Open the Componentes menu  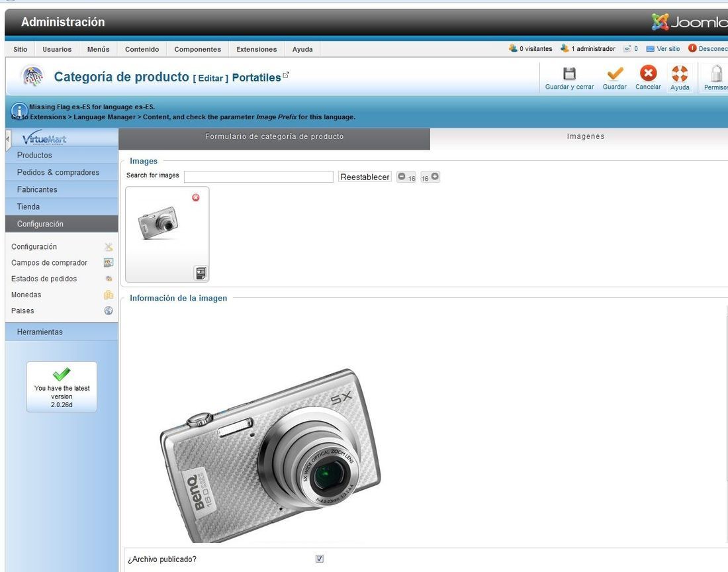tap(198, 49)
